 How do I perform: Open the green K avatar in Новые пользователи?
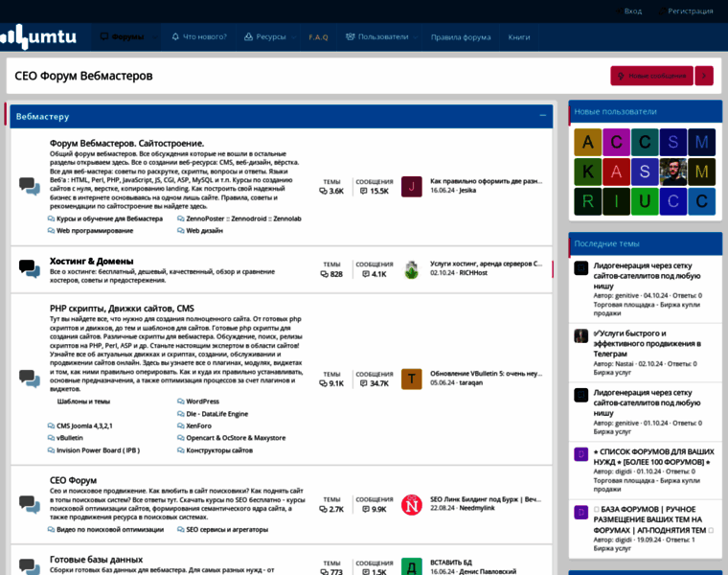587,172
